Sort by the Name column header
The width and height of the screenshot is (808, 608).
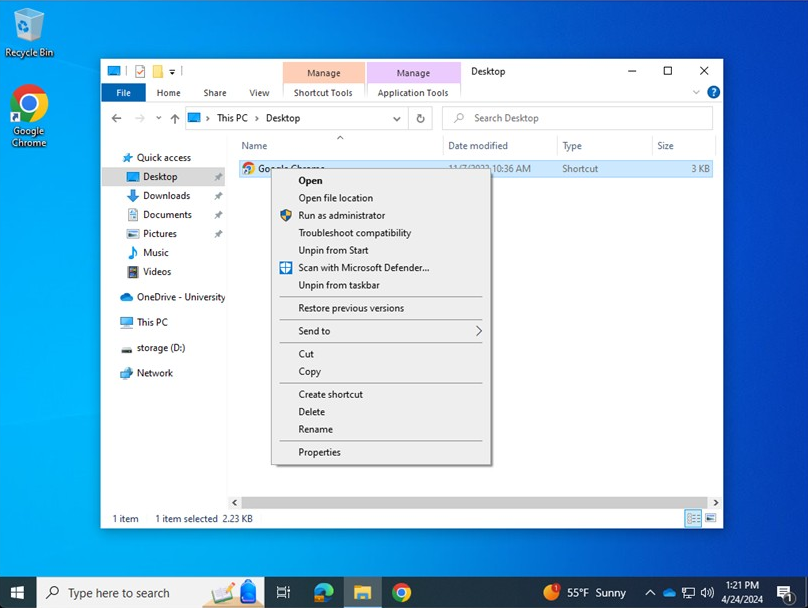click(x=340, y=146)
